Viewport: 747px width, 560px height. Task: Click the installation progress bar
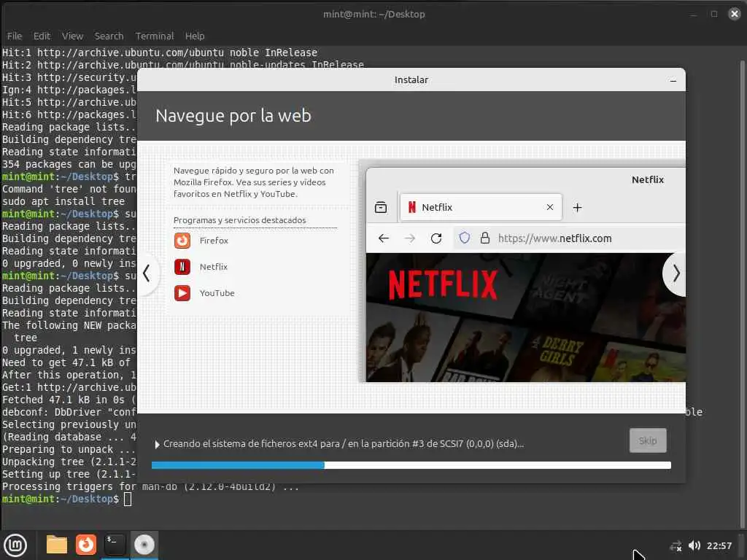[x=411, y=465]
